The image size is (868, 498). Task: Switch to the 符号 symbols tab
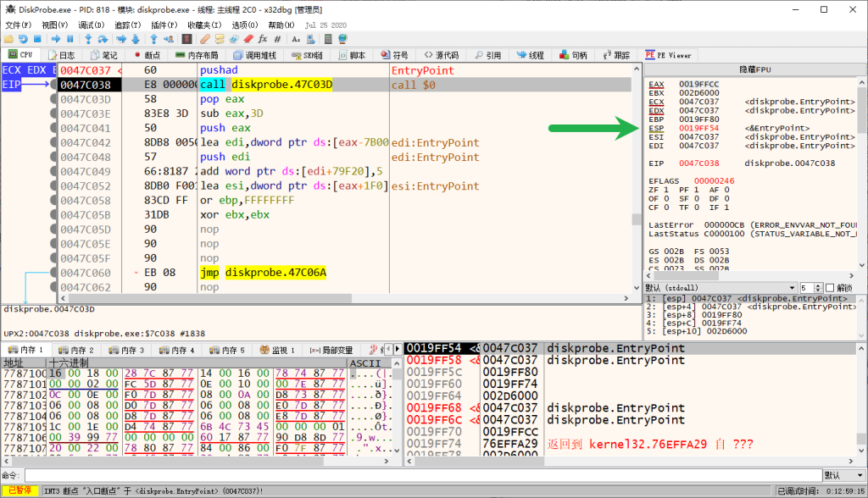click(395, 55)
